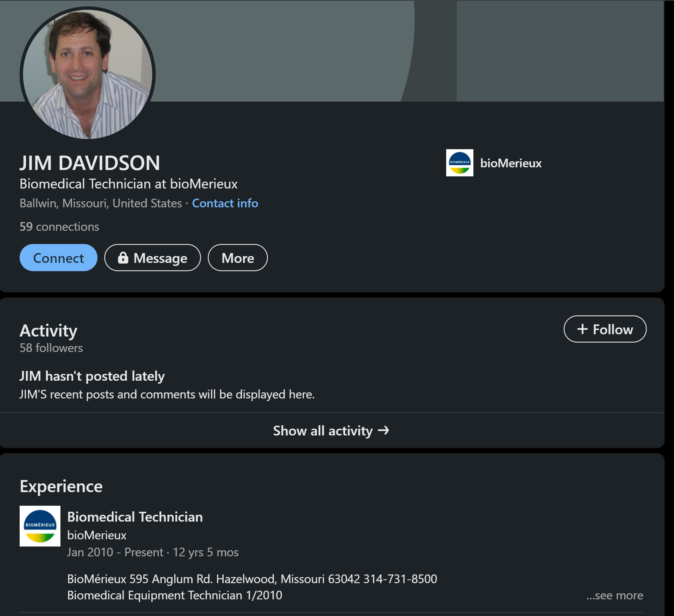Click the 58 followers text
This screenshot has width=674, height=616.
point(51,348)
